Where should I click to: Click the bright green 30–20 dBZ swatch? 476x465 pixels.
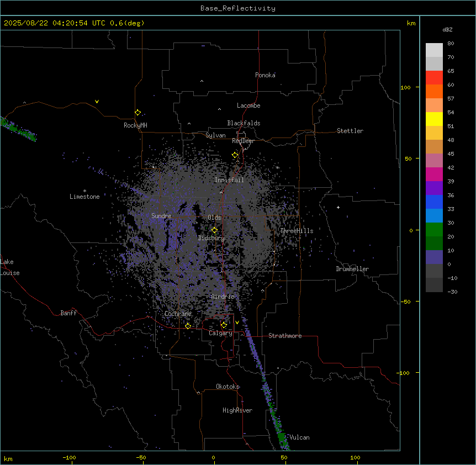434,230
